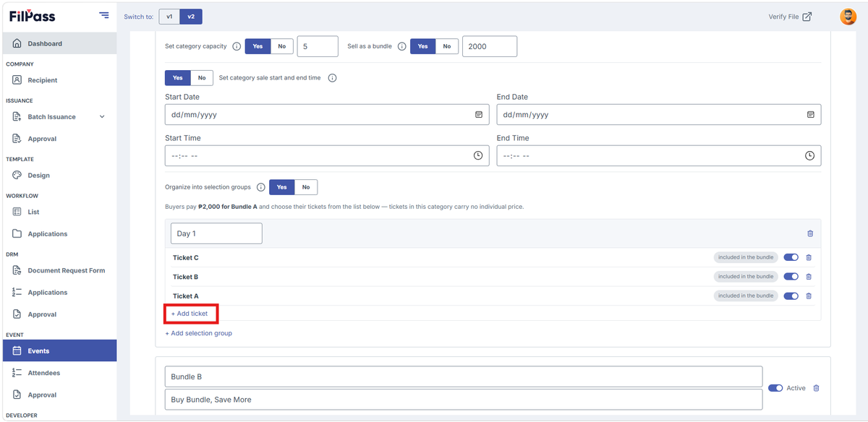Toggle Ticket C included in bundle switch
The image size is (868, 422).
[791, 257]
